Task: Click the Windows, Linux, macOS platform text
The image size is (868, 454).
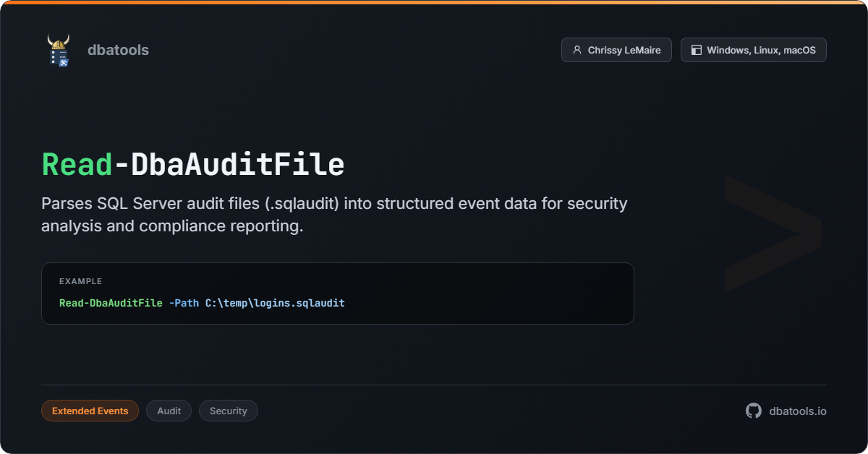Action: (761, 50)
